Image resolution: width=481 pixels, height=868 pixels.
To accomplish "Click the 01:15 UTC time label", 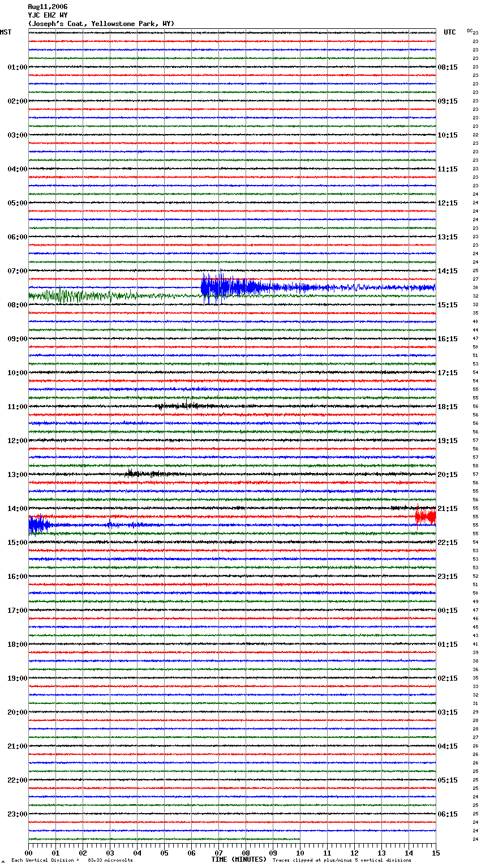I will [x=448, y=644].
